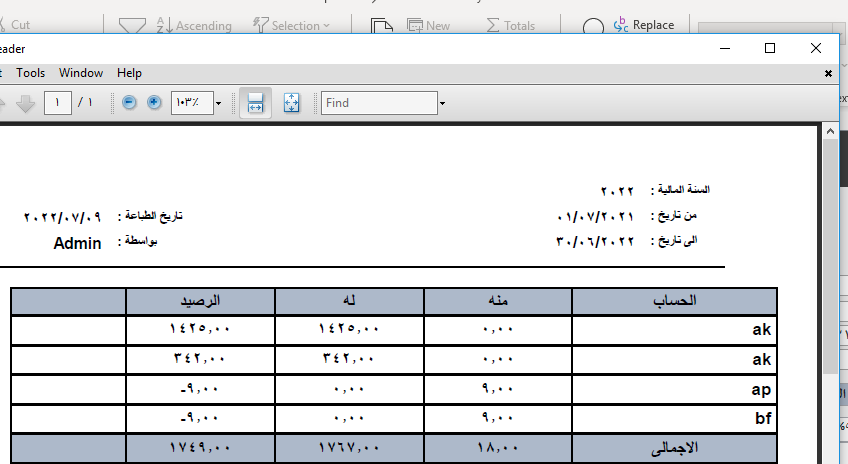Click Totals in the background ribbon

click(x=511, y=25)
